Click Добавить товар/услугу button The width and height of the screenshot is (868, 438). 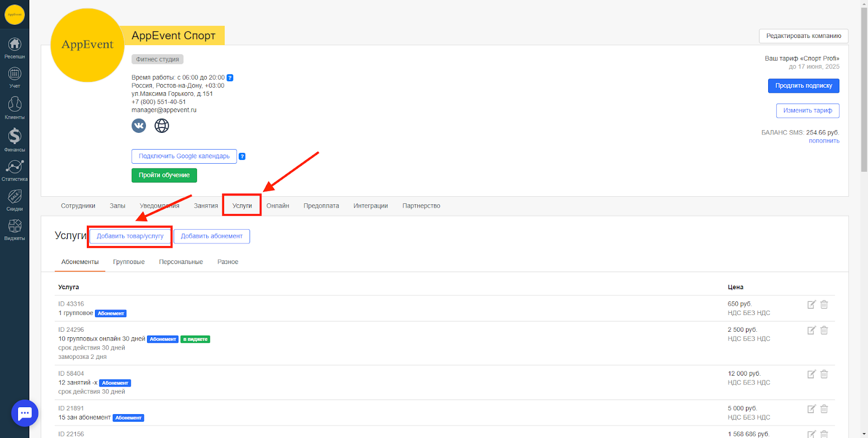click(x=130, y=236)
